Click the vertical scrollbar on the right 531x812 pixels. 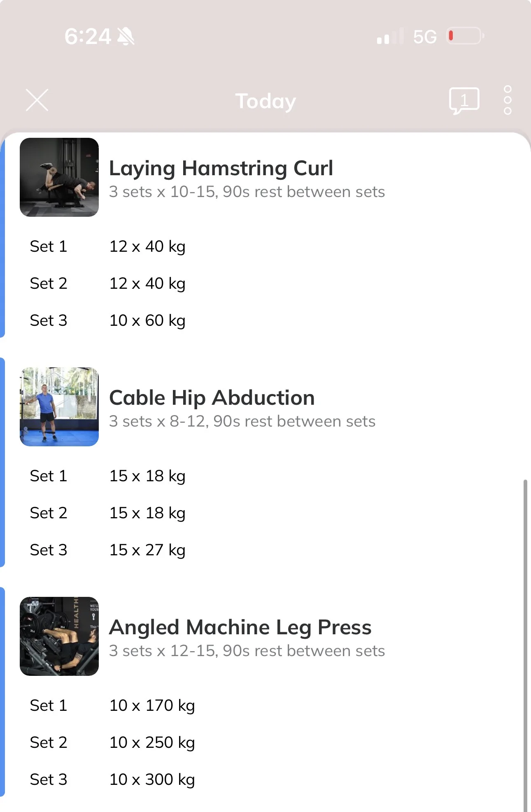[x=525, y=645]
